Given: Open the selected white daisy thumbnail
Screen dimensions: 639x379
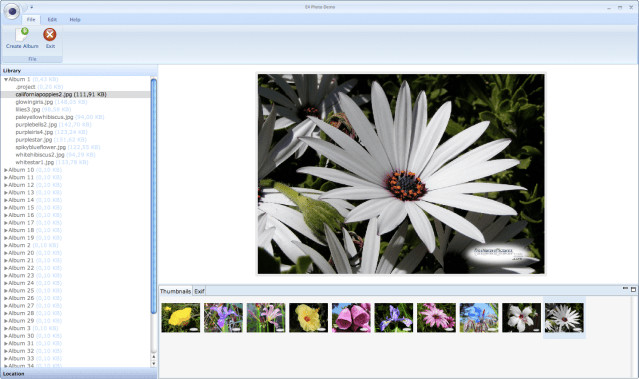Looking at the screenshot, I should coord(564,317).
